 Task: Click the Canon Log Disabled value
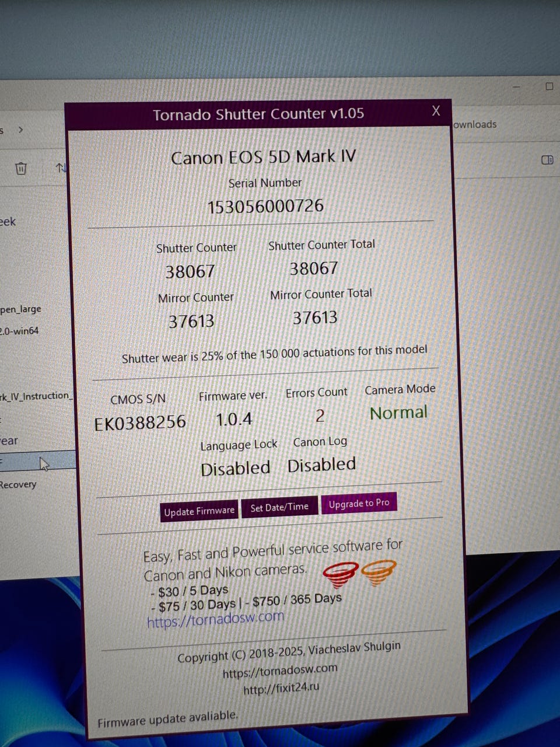[x=322, y=465]
